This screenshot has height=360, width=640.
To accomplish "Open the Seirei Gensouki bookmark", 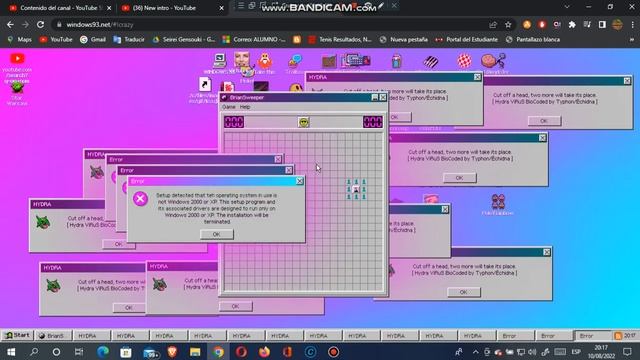I will [x=184, y=40].
